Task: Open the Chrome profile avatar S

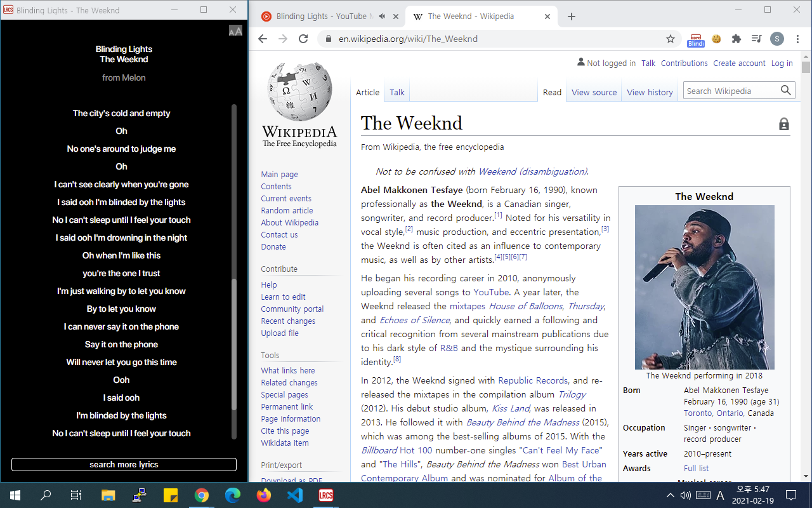Action: [x=777, y=39]
